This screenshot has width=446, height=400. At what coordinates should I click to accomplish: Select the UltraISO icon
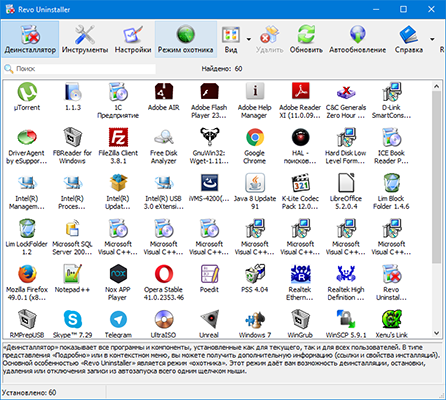click(x=164, y=319)
